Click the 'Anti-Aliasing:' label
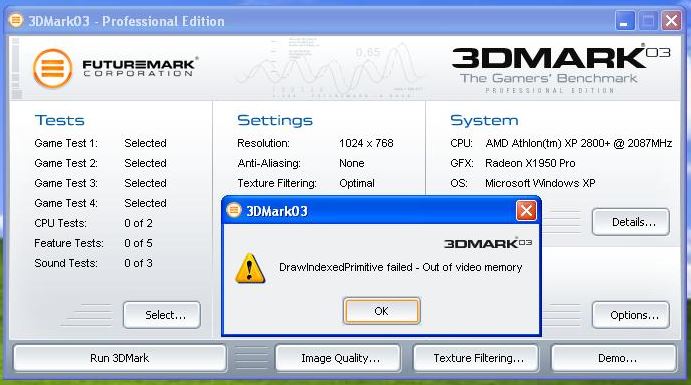 pyautogui.click(x=269, y=163)
